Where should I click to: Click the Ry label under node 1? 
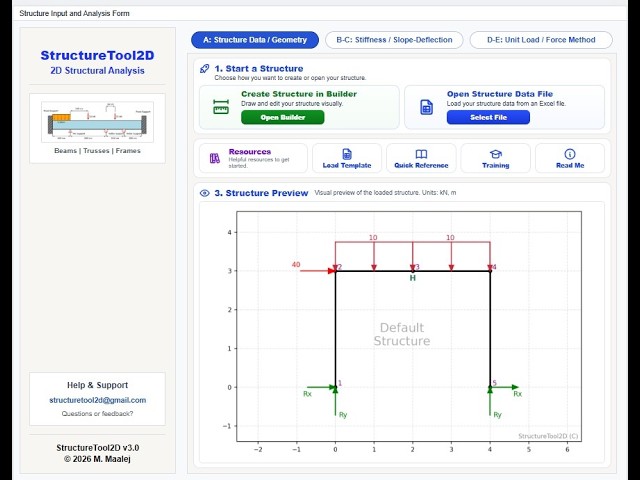tap(343, 415)
